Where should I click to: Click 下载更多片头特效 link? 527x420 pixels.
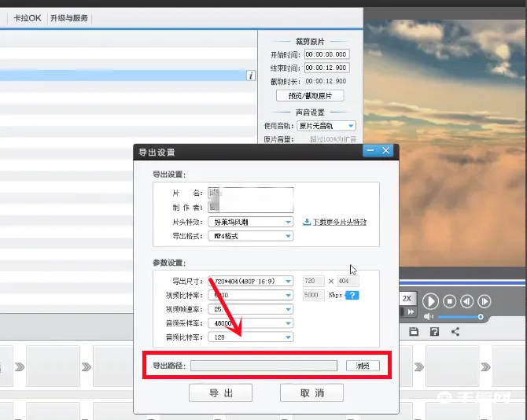pos(340,222)
